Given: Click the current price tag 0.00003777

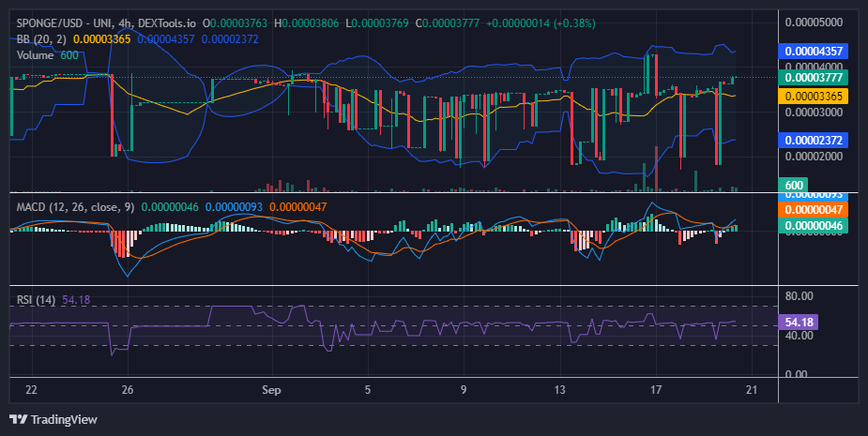Looking at the screenshot, I should point(814,77).
